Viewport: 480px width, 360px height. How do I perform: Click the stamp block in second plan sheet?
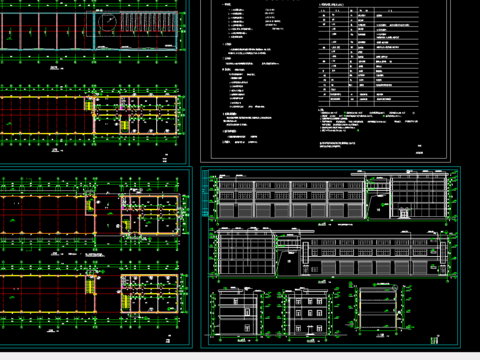pos(165,158)
